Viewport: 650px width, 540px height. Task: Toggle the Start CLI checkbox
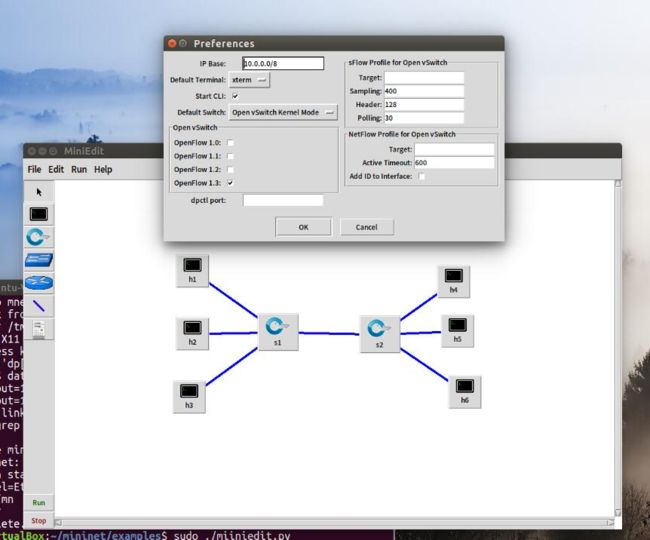[235, 96]
